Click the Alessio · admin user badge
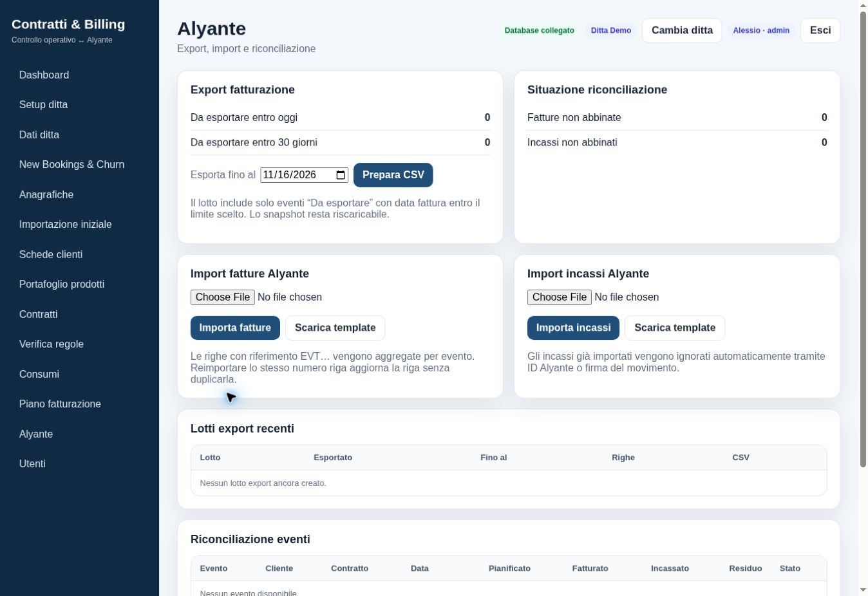The image size is (868, 596). pos(761,31)
